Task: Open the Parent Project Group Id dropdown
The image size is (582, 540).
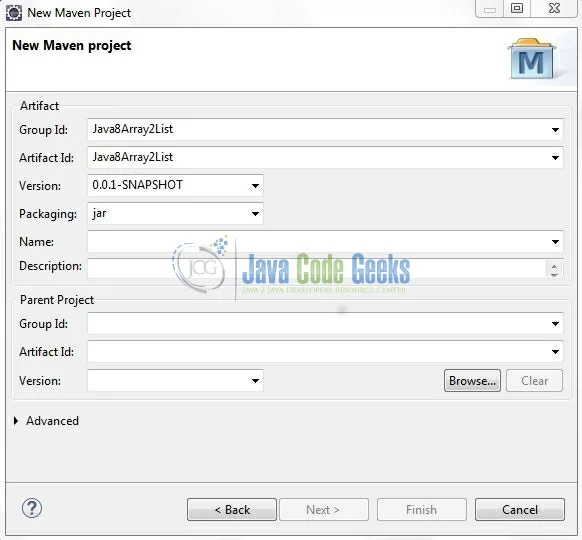Action: click(x=555, y=324)
